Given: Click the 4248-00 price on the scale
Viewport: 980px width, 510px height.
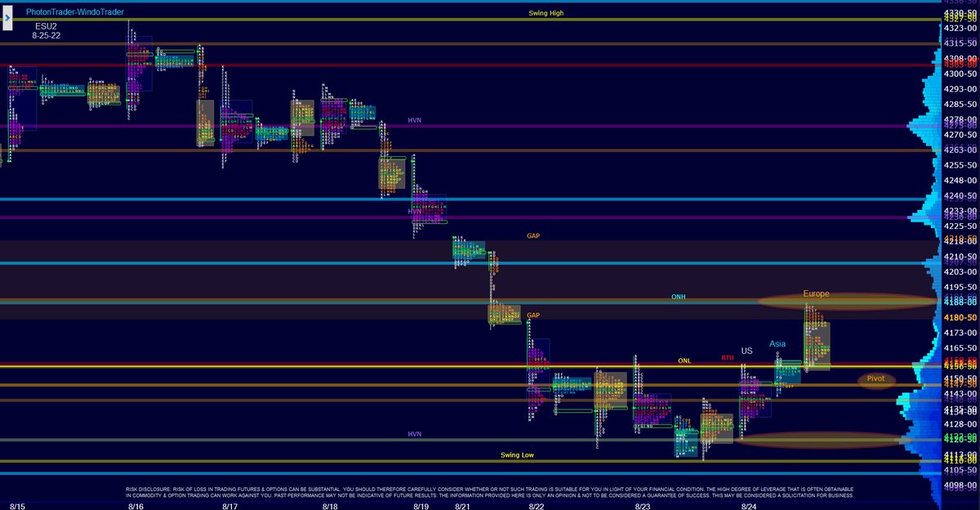Looking at the screenshot, I should (x=961, y=180).
